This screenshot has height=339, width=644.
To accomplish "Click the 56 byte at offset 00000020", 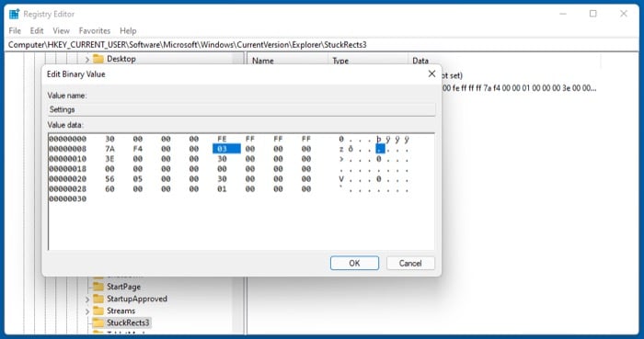I will click(x=109, y=179).
